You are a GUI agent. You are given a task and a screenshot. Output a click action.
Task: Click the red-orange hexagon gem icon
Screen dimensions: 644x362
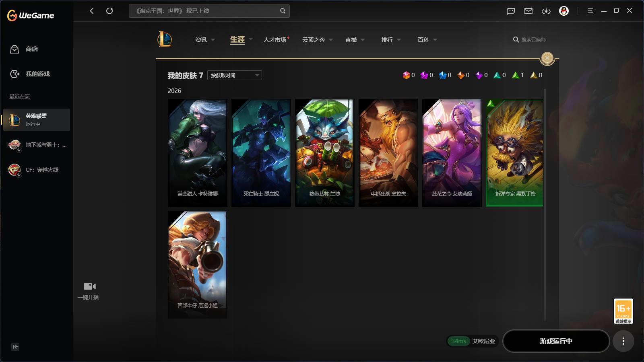(x=406, y=75)
